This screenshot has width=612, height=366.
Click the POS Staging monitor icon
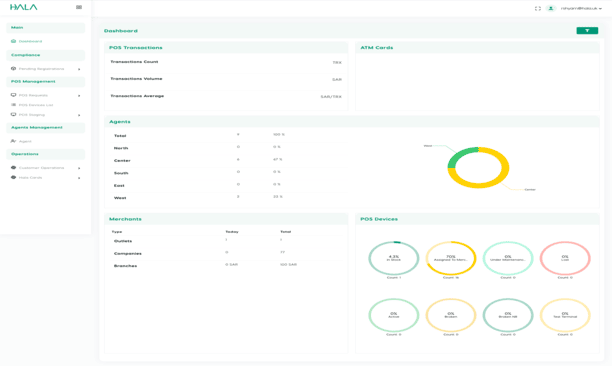pos(13,115)
